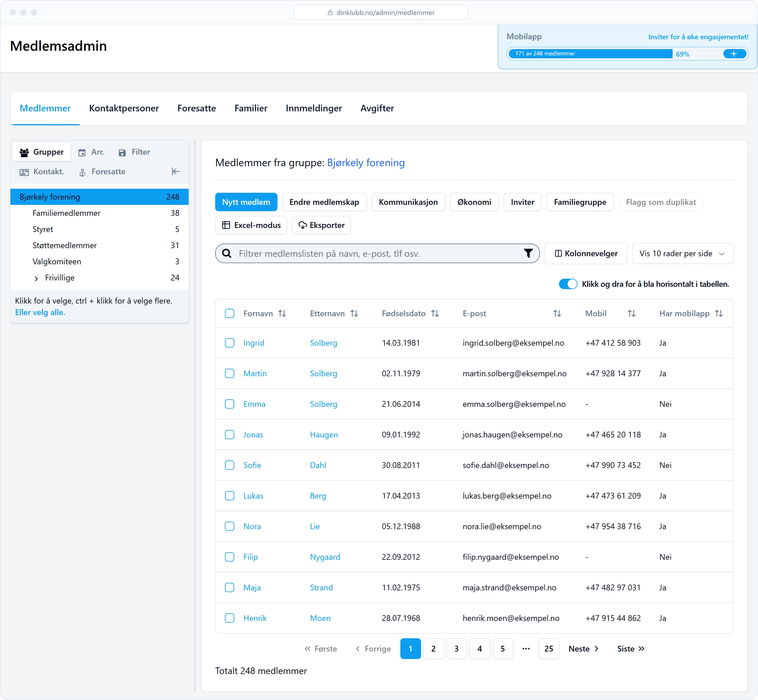The height and width of the screenshot is (700, 758).
Task: Click the magnifier search icon
Action: pyautogui.click(x=226, y=253)
